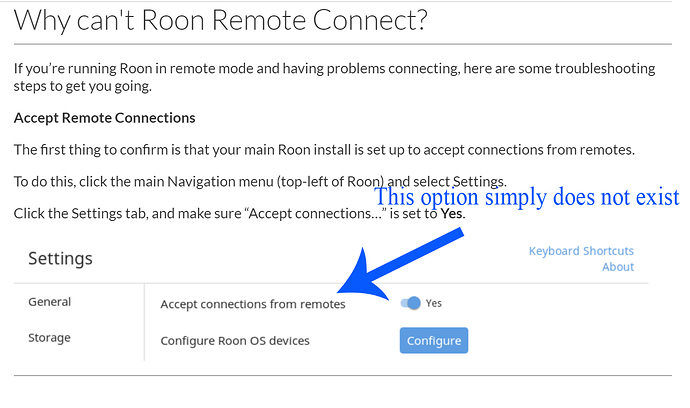
Task: Toggle the Accept connections from remotes switch
Action: (x=410, y=303)
